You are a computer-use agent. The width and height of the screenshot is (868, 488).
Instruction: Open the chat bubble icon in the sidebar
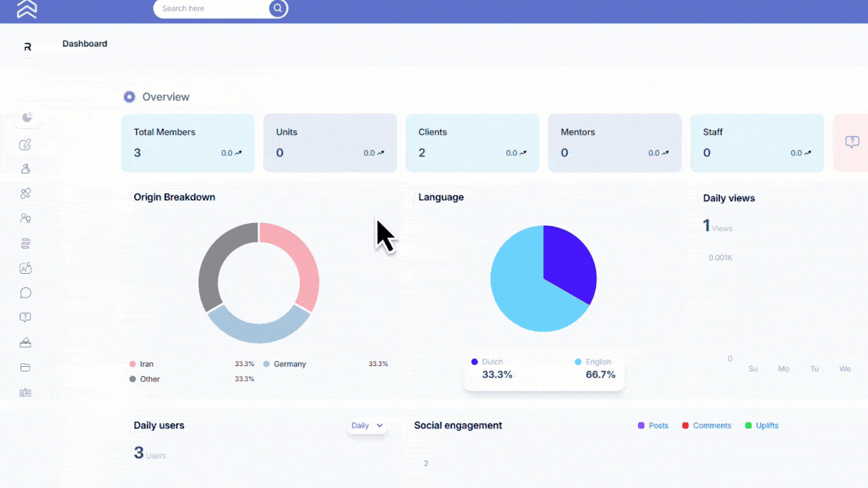26,292
